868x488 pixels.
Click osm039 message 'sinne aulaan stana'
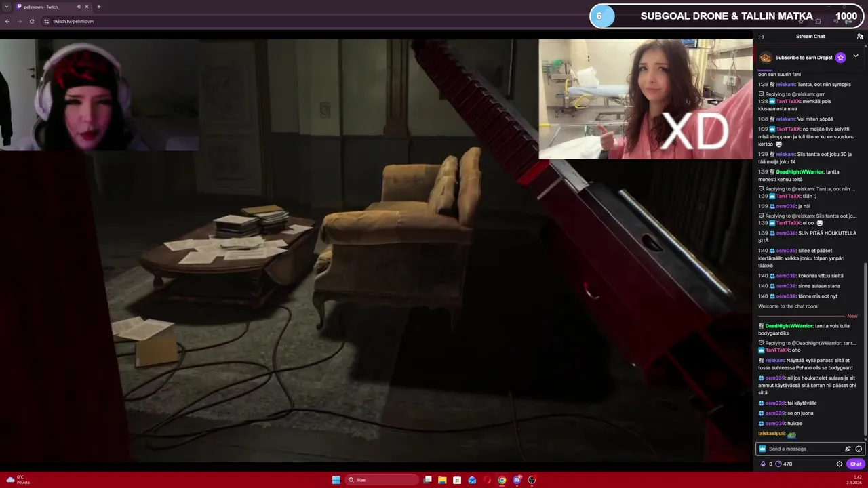818,286
